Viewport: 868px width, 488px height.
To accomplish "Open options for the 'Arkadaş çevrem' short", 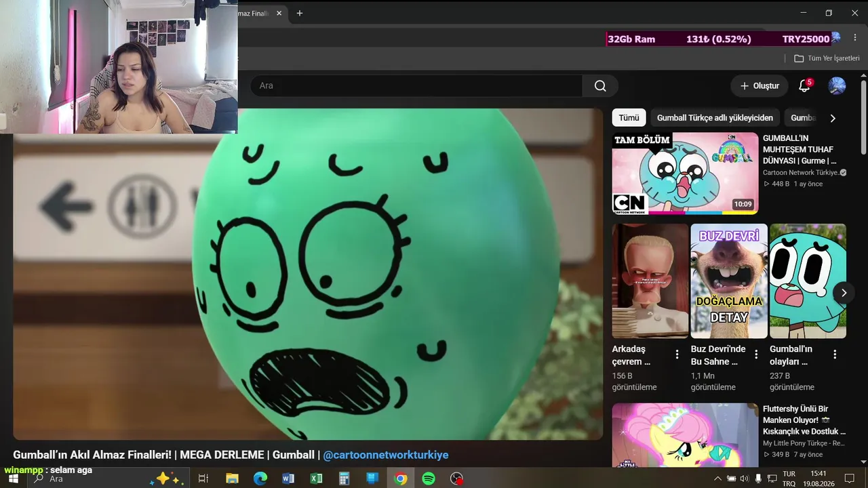I will [677, 354].
